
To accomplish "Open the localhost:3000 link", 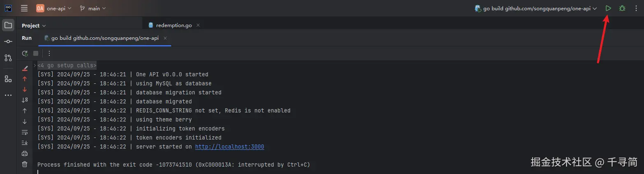I will click(229, 147).
